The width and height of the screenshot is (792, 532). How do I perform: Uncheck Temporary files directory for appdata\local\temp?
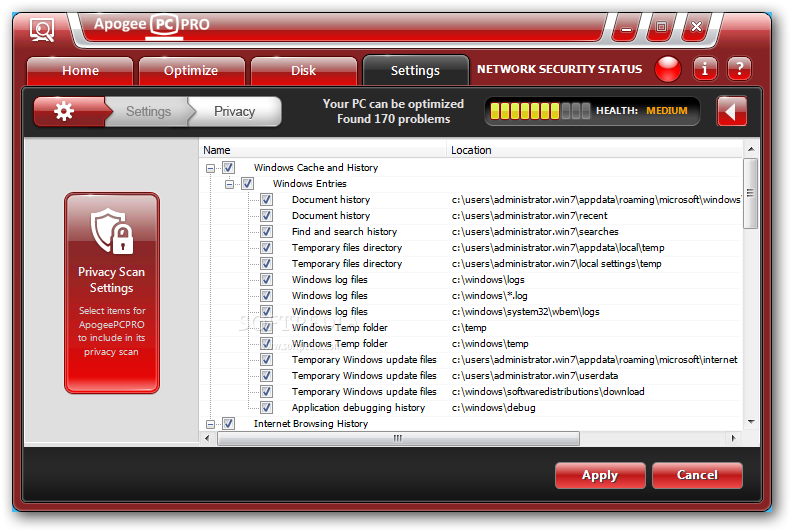(266, 248)
